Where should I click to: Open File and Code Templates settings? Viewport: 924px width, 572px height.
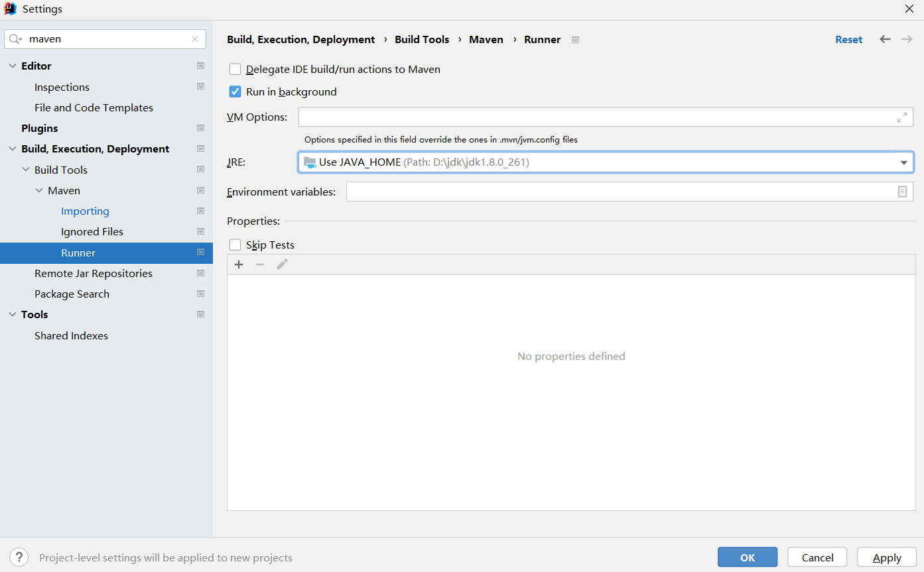[94, 107]
